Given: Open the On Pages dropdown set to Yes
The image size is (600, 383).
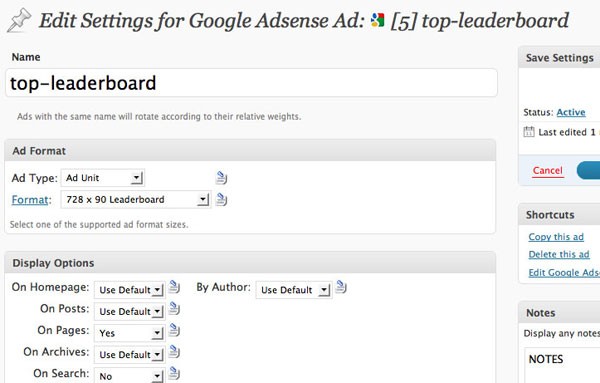Looking at the screenshot, I should tap(130, 333).
